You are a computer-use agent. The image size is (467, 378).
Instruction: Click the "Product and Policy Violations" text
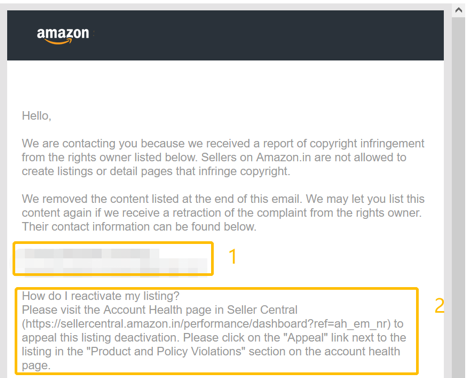(x=166, y=351)
